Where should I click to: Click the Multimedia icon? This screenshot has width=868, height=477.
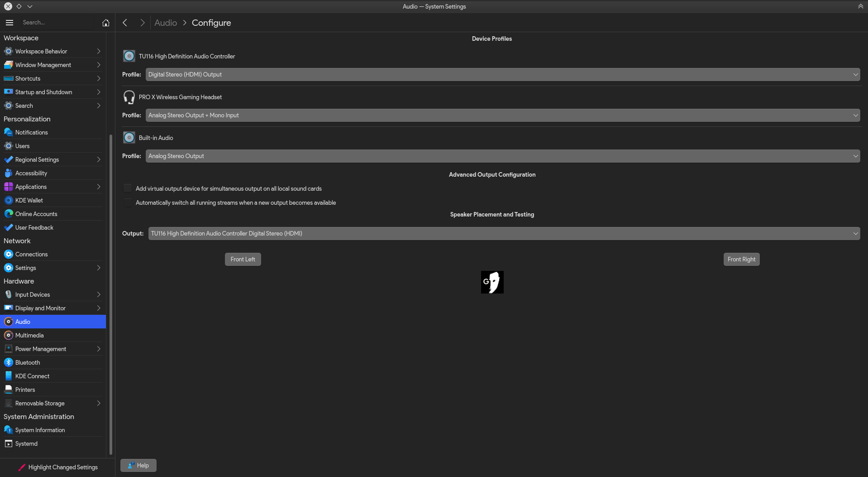(x=8, y=335)
